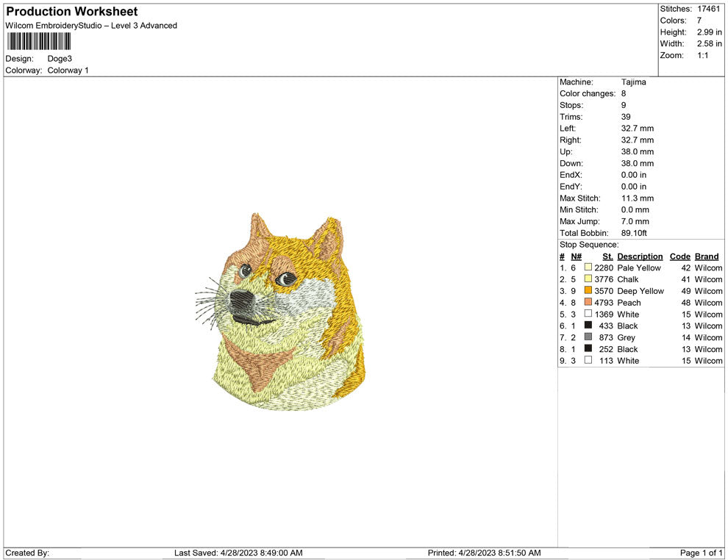
Task: Select the Pale Yellow color swatch
Action: tap(588, 268)
